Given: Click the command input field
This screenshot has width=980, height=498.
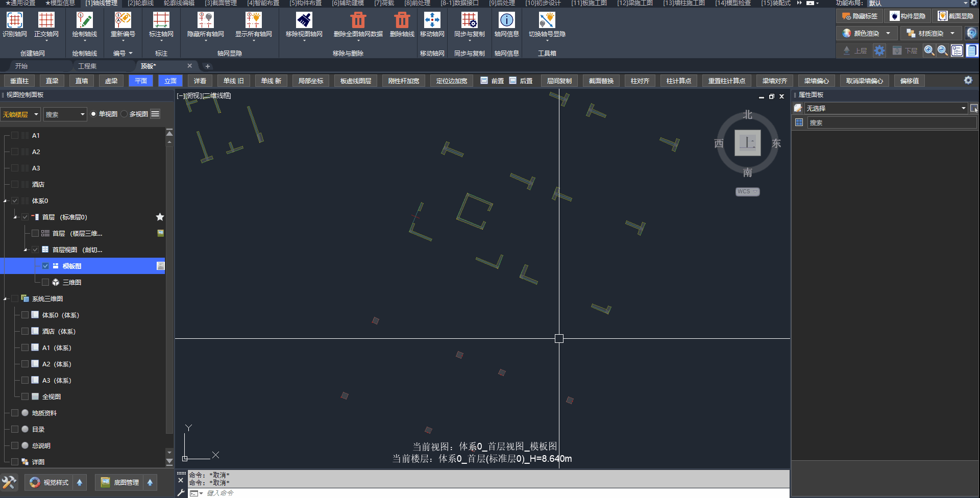Looking at the screenshot, I should click(x=459, y=493).
